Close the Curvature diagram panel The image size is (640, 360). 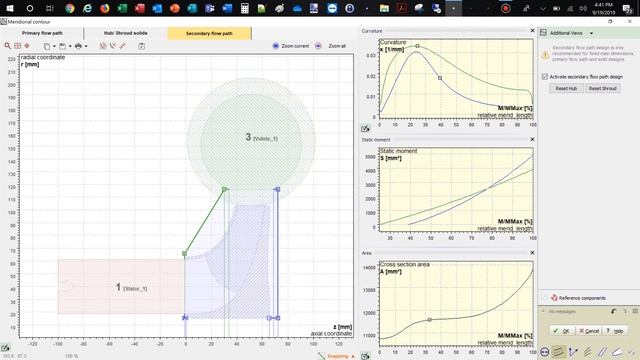532,31
